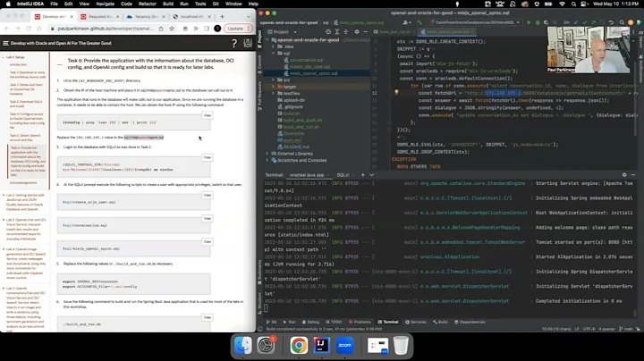This screenshot has height=361, width=644.
Task: Open Terminal panel settings gear
Action: pyautogui.click(x=624, y=175)
